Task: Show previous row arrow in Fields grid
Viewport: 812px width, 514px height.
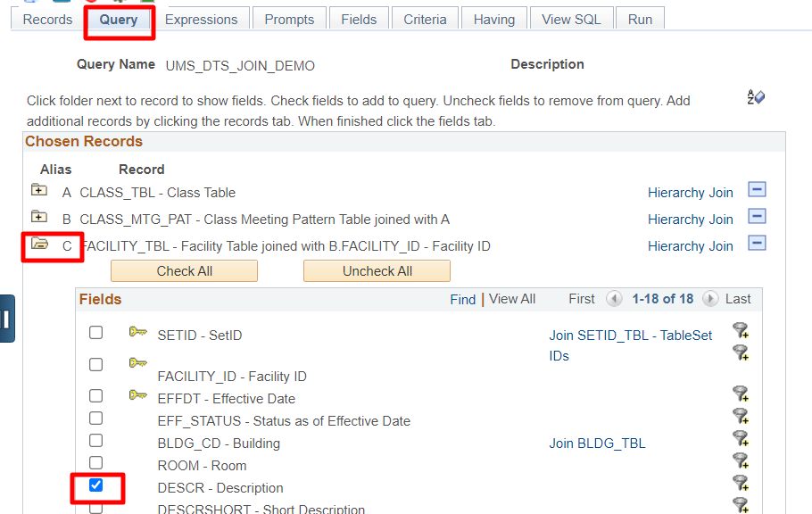Action: click(x=614, y=299)
